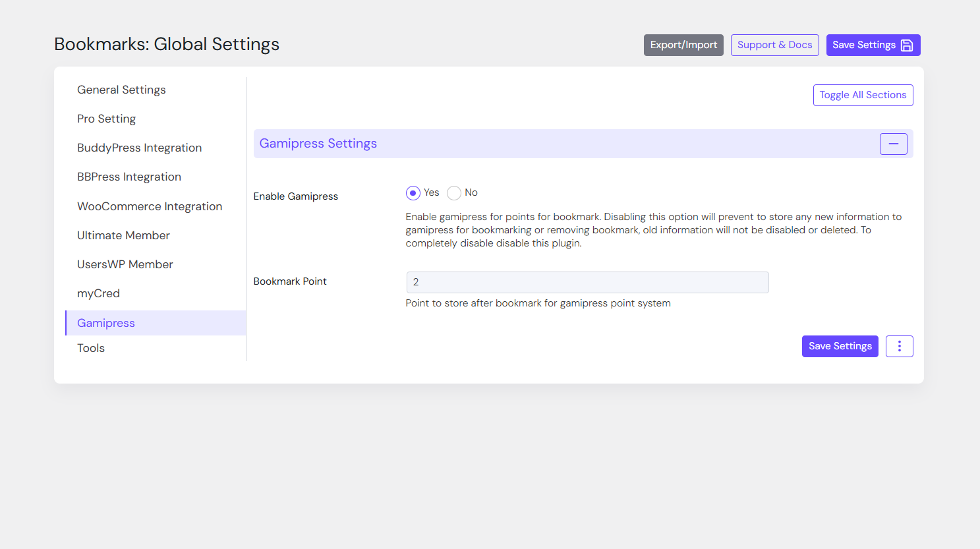Click the Bookmark Point label
Image resolution: width=980 pixels, height=549 pixels.
(x=290, y=281)
